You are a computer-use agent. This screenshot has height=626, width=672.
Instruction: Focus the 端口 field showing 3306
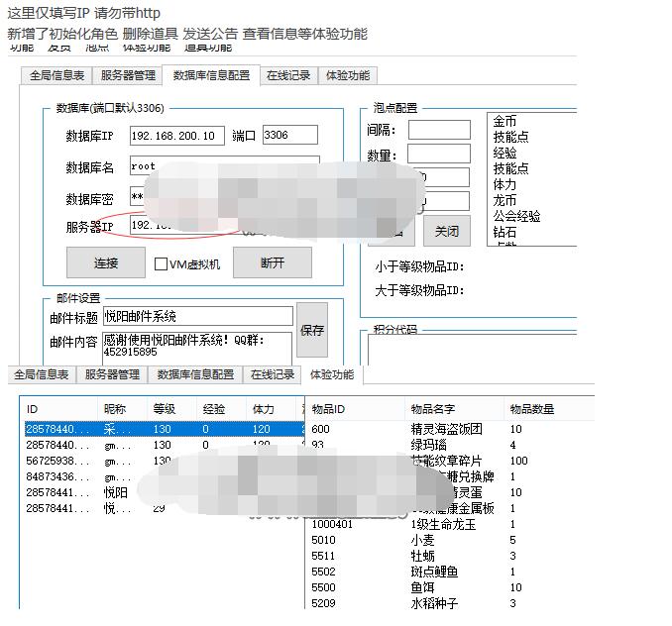[x=289, y=136]
